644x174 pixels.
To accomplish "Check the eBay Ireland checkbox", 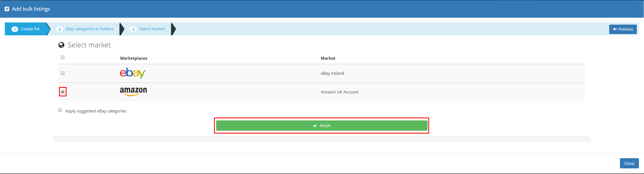I will click(x=63, y=73).
